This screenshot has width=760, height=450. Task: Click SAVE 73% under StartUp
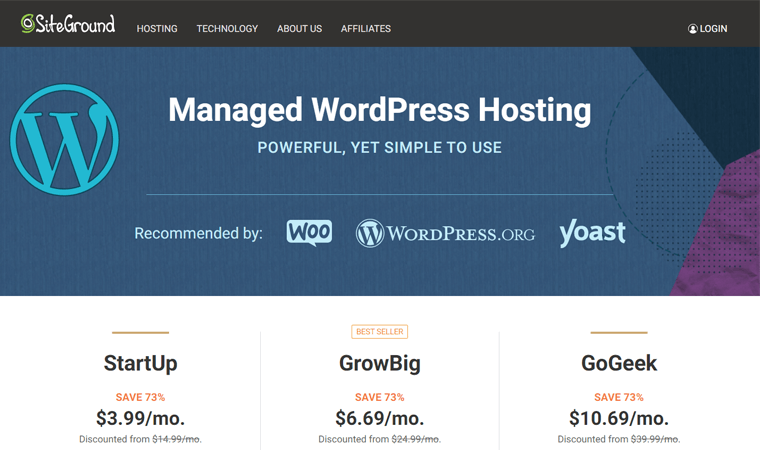coord(141,397)
